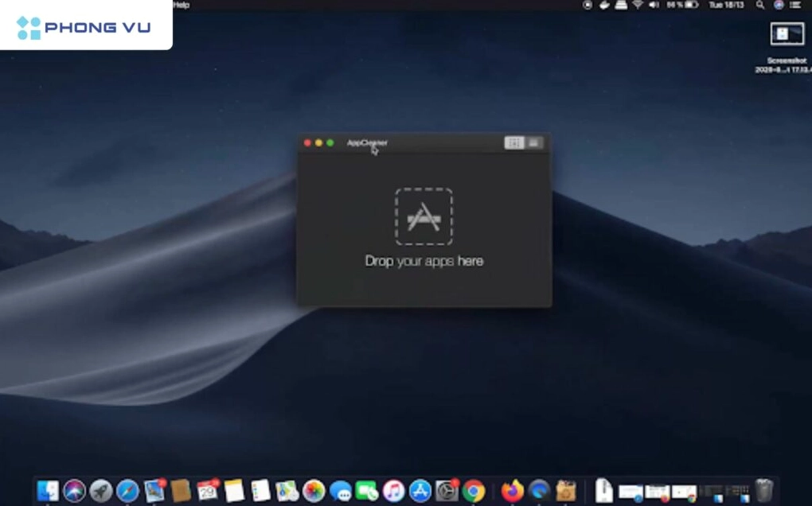Close the AppCleaner window
Screen dimensions: 812x506
click(307, 142)
